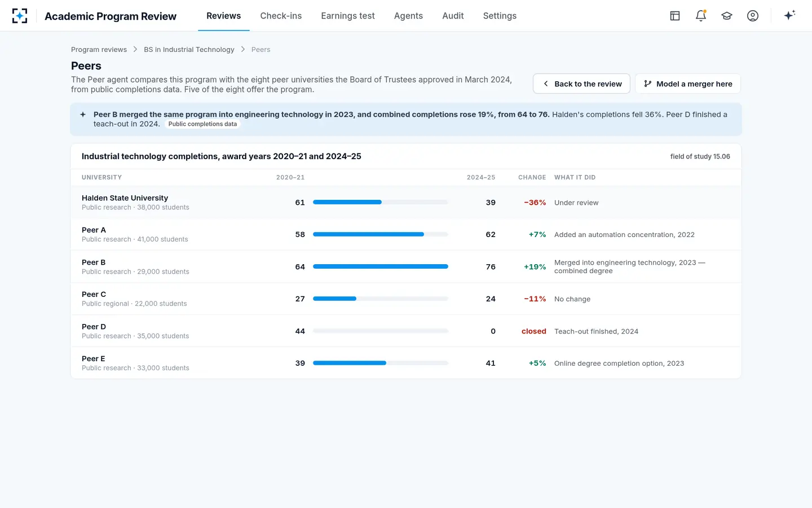Select the Peer D university name

point(94,327)
